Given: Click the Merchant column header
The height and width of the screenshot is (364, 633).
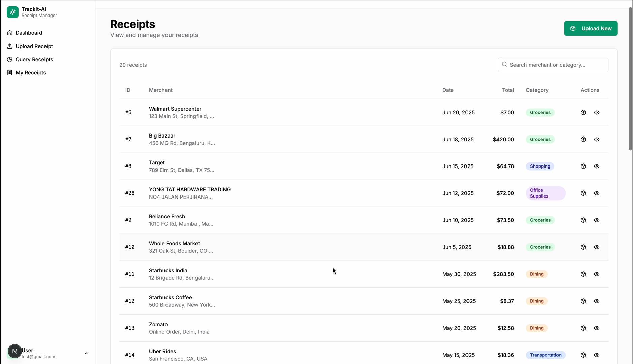Looking at the screenshot, I should tap(160, 90).
